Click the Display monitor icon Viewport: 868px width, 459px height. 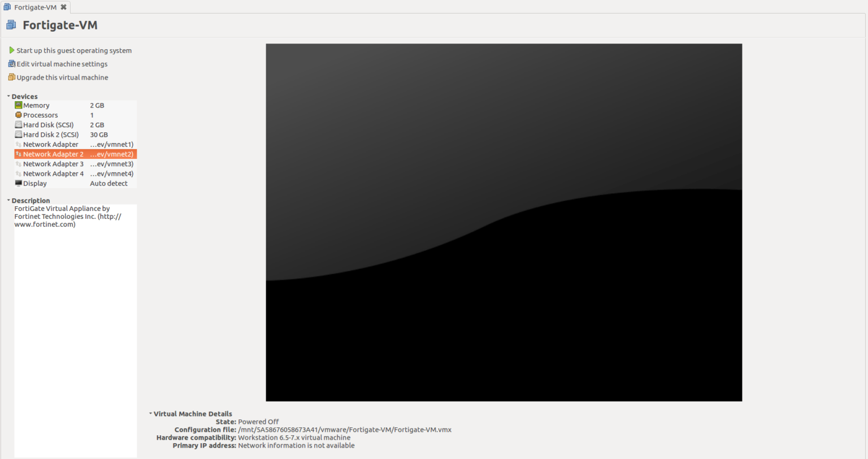click(19, 183)
